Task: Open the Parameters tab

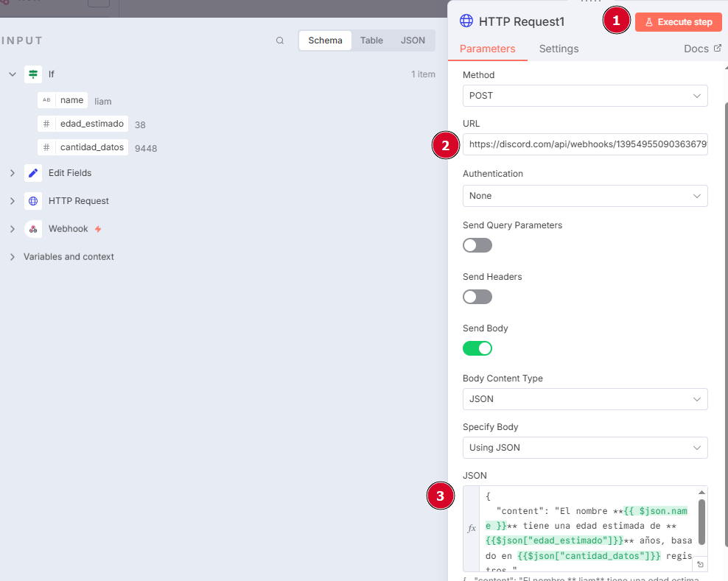Action: (488, 49)
